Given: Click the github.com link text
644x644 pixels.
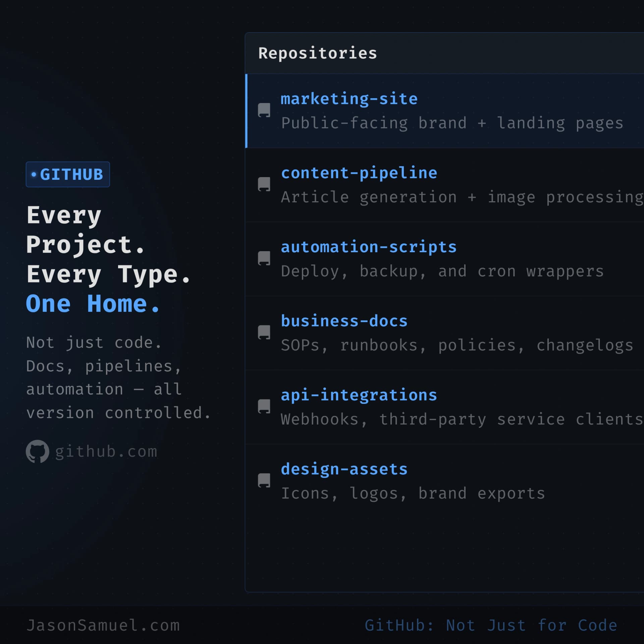Looking at the screenshot, I should [x=106, y=452].
